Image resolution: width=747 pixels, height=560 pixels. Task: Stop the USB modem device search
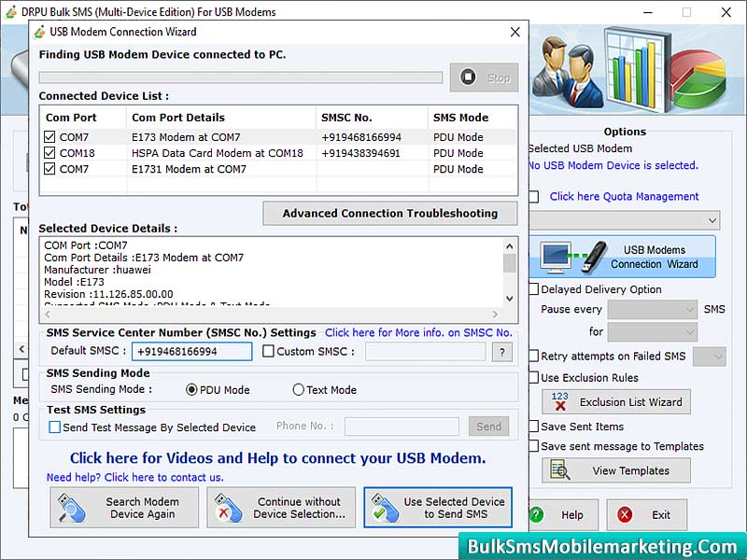(484, 77)
